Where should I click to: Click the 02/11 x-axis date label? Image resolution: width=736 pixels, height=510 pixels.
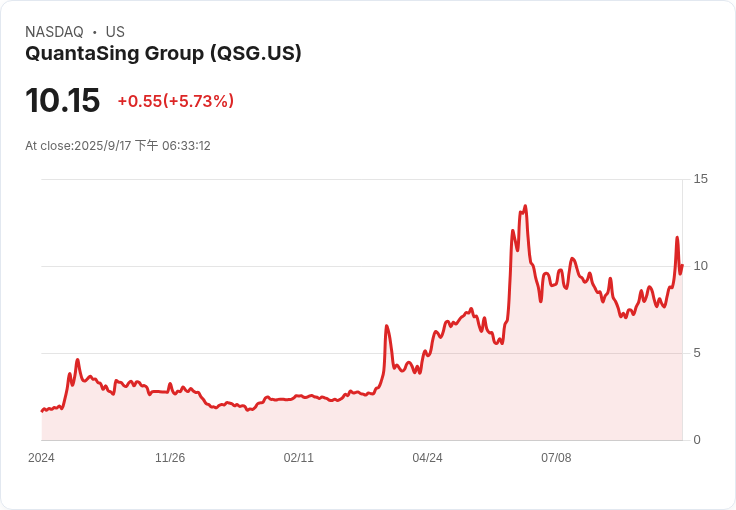tap(299, 458)
